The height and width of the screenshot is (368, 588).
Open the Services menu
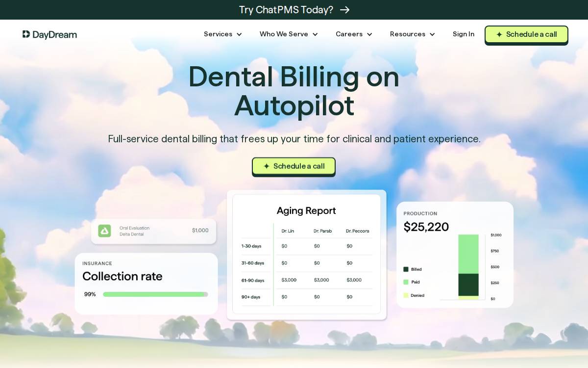tap(223, 34)
